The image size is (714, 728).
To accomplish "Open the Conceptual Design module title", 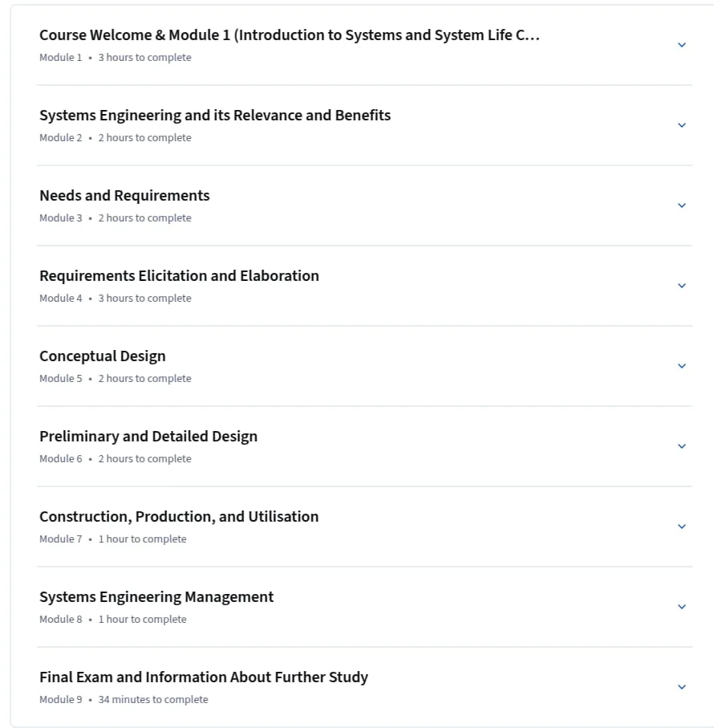I will click(x=103, y=356).
